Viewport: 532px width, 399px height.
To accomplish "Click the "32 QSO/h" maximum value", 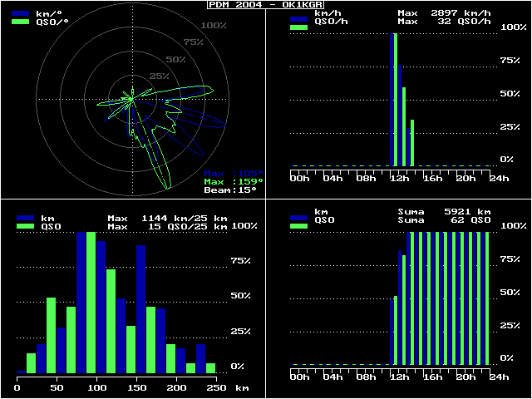I will point(465,22).
